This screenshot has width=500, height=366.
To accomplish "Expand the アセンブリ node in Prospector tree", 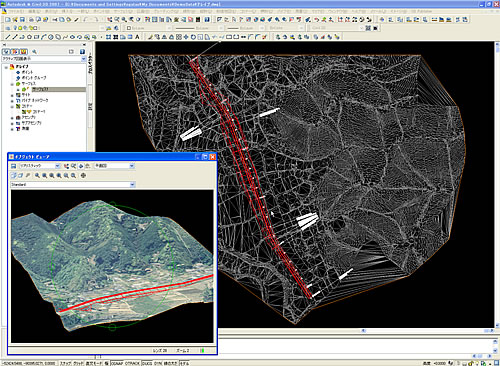I will (12, 118).
